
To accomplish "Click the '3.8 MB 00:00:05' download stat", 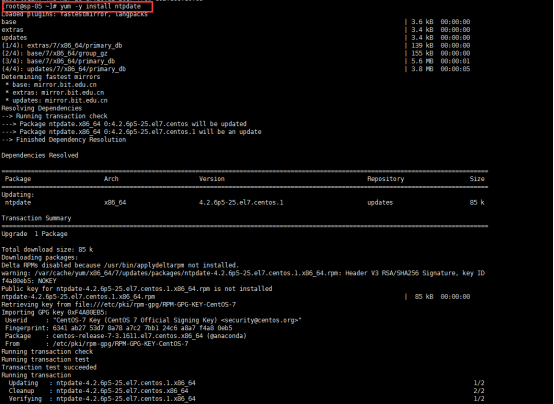I will tap(441, 69).
